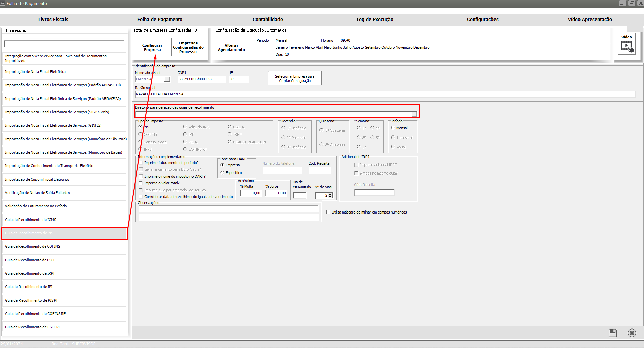
Task: Open Nome abreviado company lookup button
Action: (x=167, y=79)
